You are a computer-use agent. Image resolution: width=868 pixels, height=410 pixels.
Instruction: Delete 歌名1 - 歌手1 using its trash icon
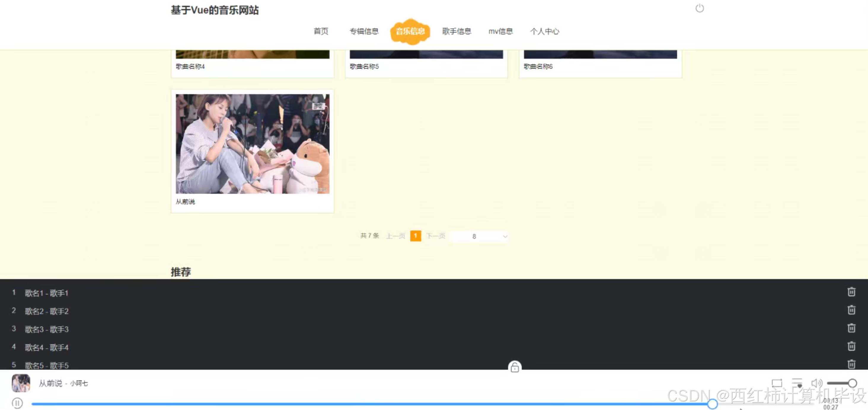coord(851,292)
